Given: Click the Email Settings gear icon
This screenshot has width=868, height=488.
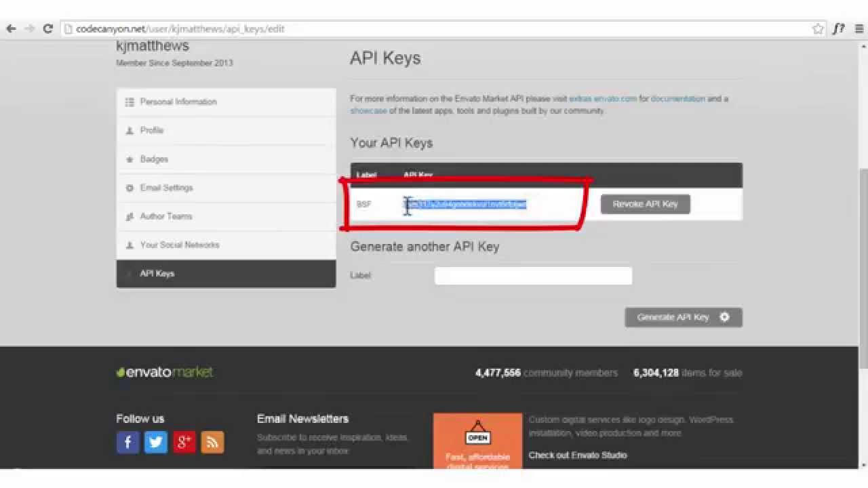Looking at the screenshot, I should point(130,188).
